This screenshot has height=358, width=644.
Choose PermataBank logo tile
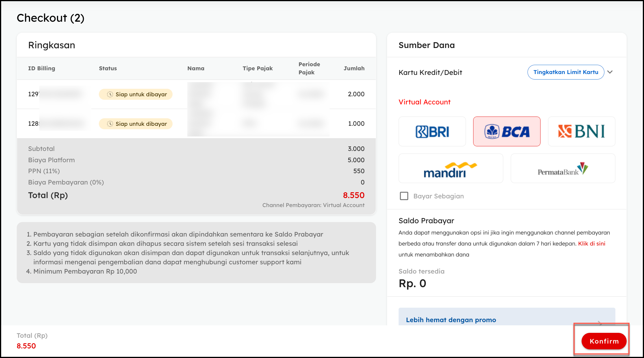click(562, 169)
